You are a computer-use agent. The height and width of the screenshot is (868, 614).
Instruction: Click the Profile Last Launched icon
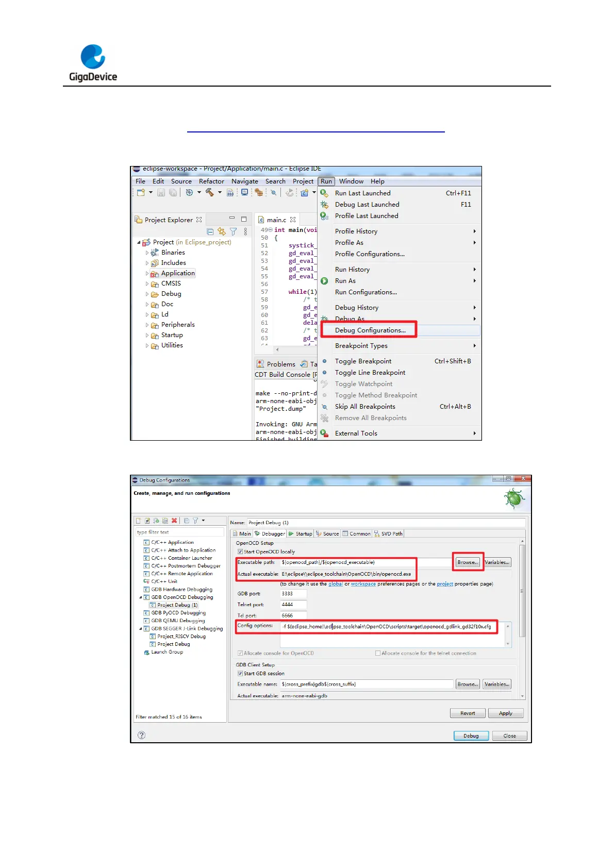(324, 216)
